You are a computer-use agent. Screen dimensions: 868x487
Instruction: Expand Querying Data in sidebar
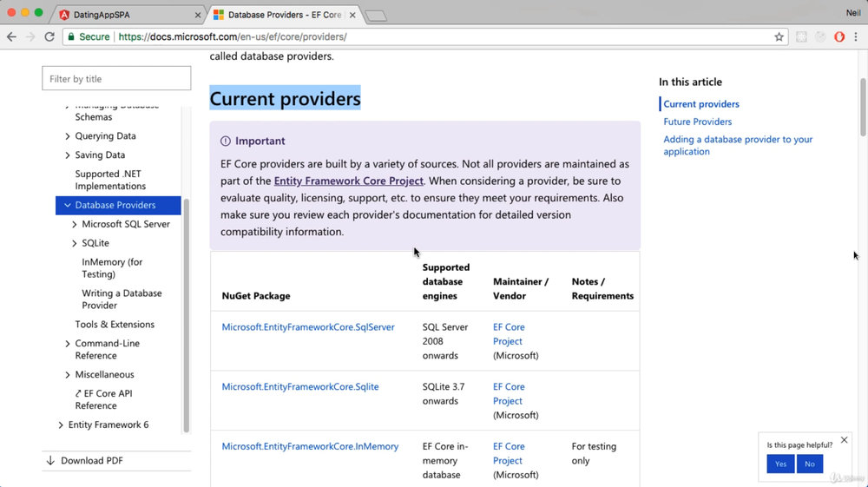68,136
